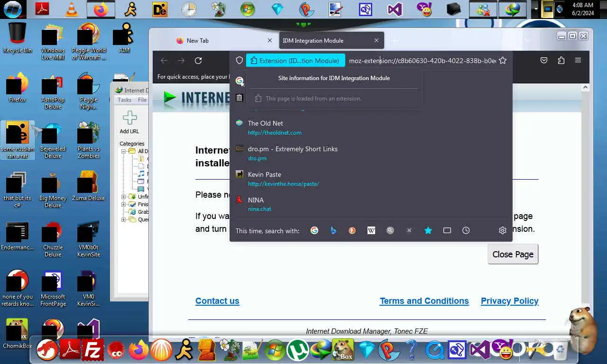The height and width of the screenshot is (364, 607).
Task: Open the Contact us link
Action: [x=217, y=301]
